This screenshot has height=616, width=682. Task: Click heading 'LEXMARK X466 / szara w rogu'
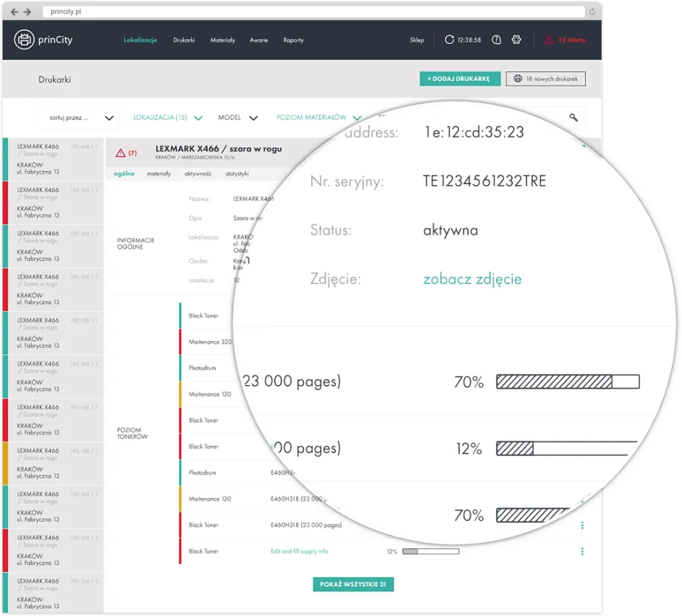pyautogui.click(x=218, y=148)
